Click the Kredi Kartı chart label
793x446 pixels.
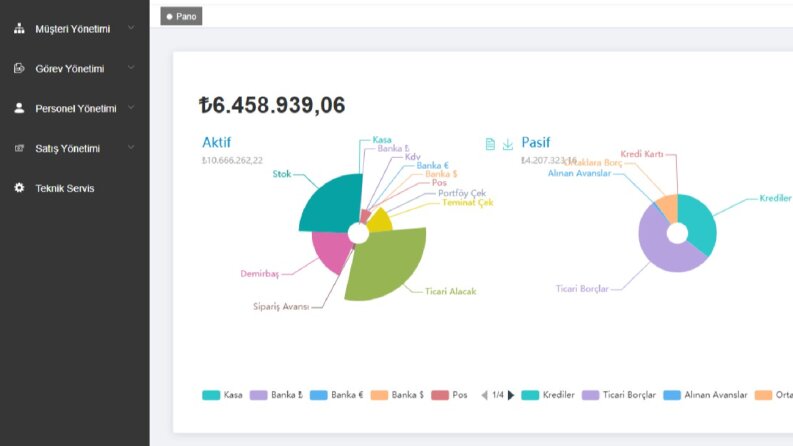point(642,154)
